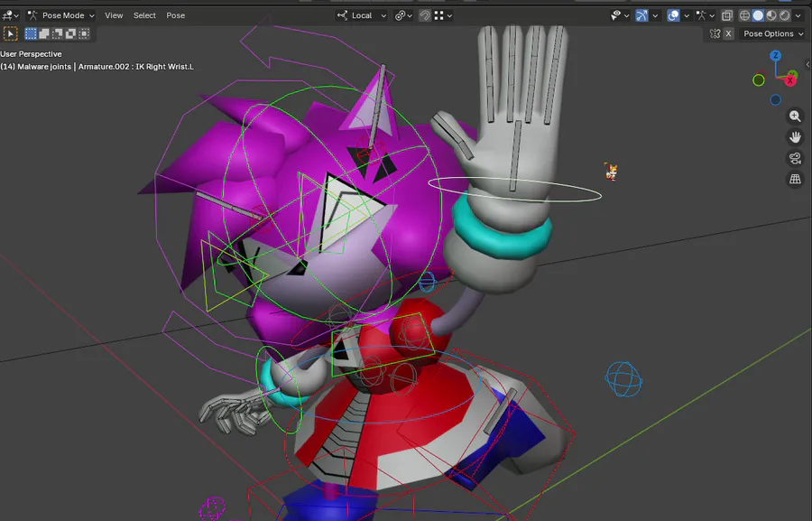Image resolution: width=812 pixels, height=521 pixels.
Task: Select the small Tails reference image
Action: click(611, 172)
